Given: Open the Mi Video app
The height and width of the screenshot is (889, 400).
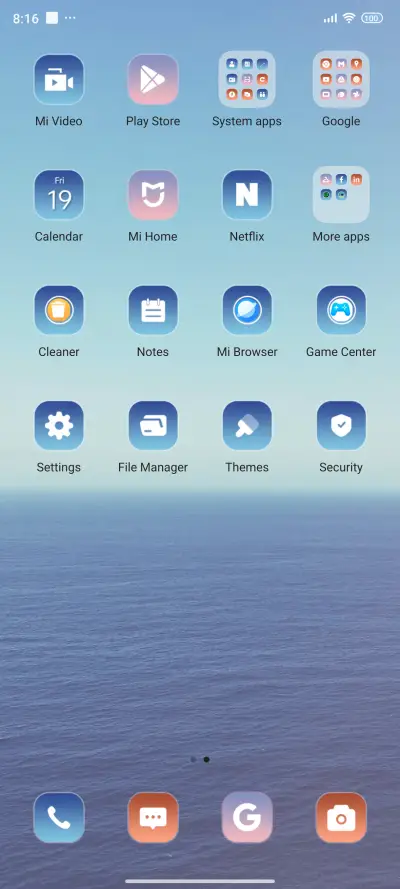Looking at the screenshot, I should (x=59, y=79).
